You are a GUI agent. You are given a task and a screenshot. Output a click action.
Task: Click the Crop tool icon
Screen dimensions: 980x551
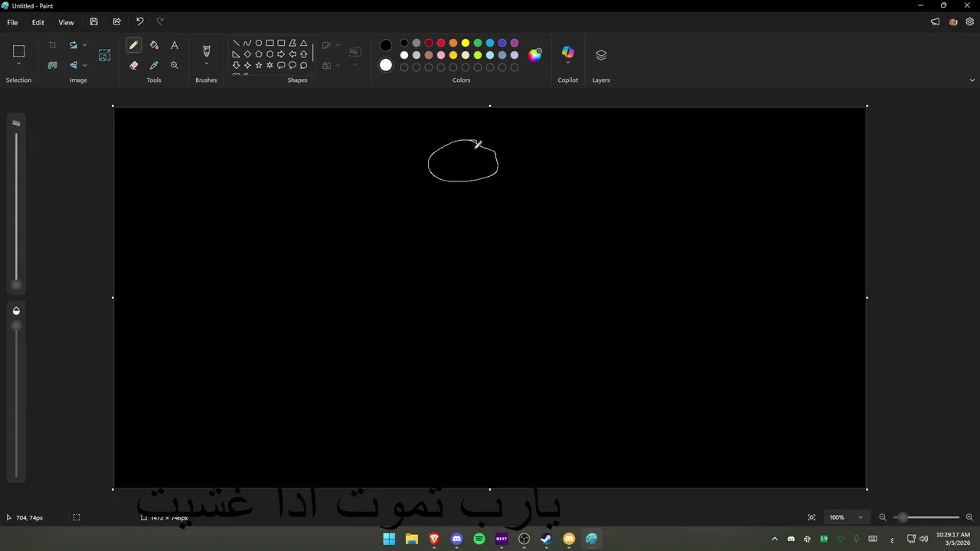(52, 45)
